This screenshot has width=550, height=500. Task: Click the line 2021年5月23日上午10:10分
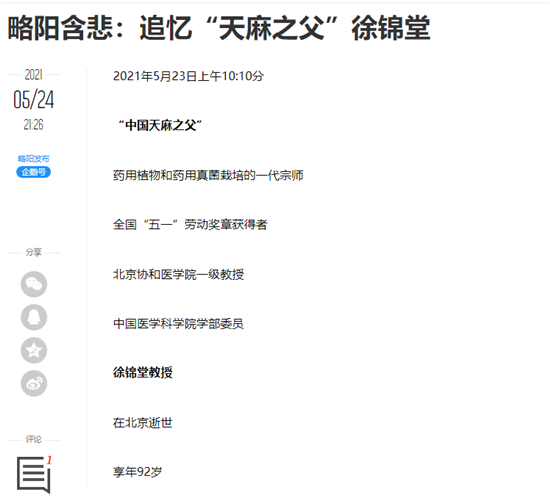tap(188, 76)
